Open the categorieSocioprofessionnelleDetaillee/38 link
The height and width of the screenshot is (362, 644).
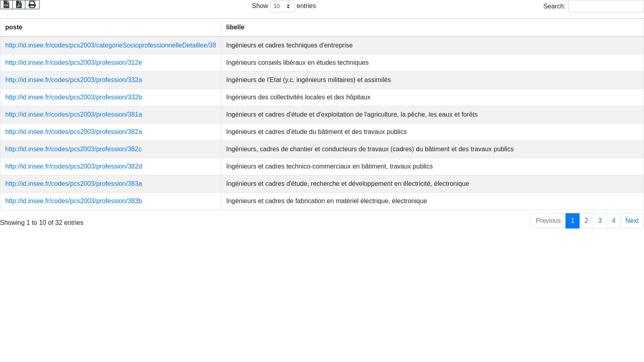pos(110,45)
